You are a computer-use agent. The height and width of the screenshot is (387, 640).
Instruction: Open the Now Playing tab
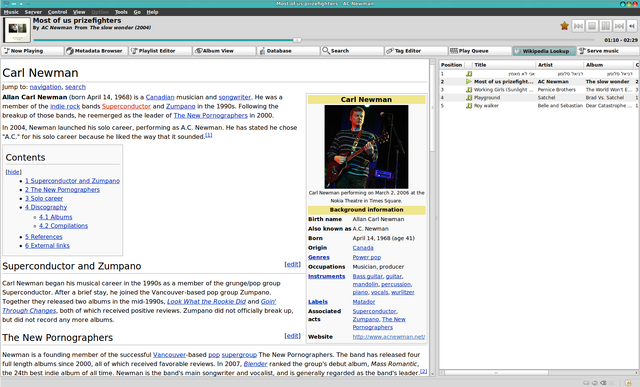point(33,51)
